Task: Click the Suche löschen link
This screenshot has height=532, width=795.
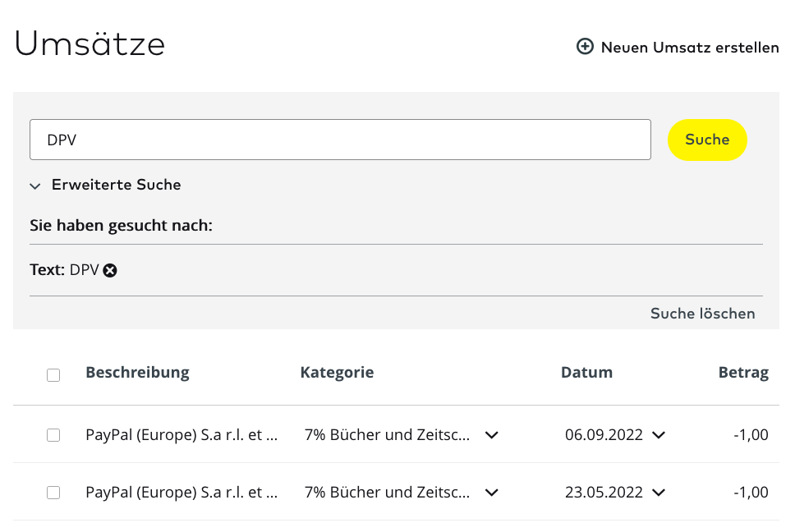Action: point(702,314)
